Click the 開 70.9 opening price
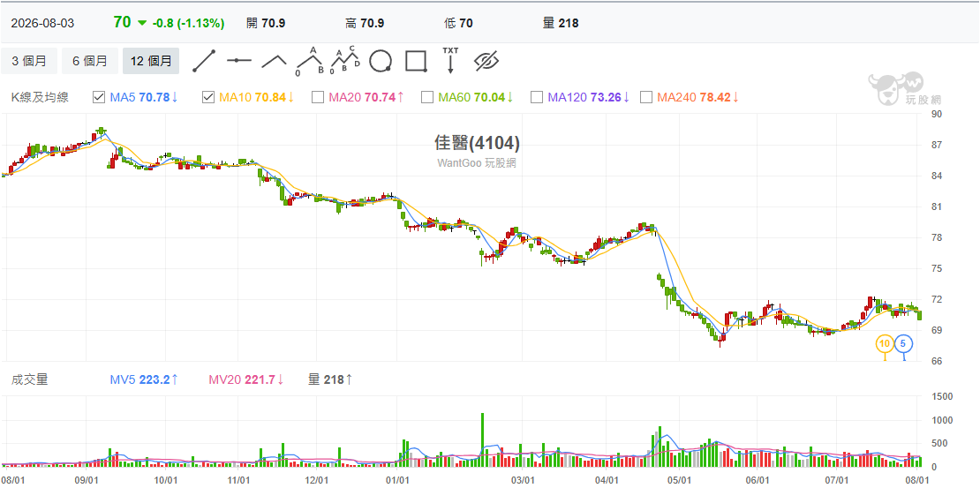 pos(266,23)
